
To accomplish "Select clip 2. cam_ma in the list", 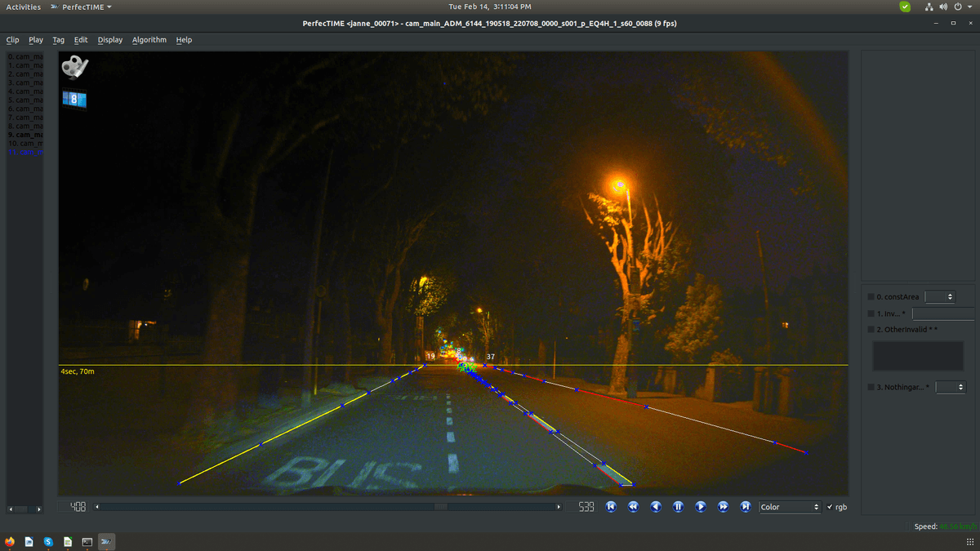I will pos(24,74).
